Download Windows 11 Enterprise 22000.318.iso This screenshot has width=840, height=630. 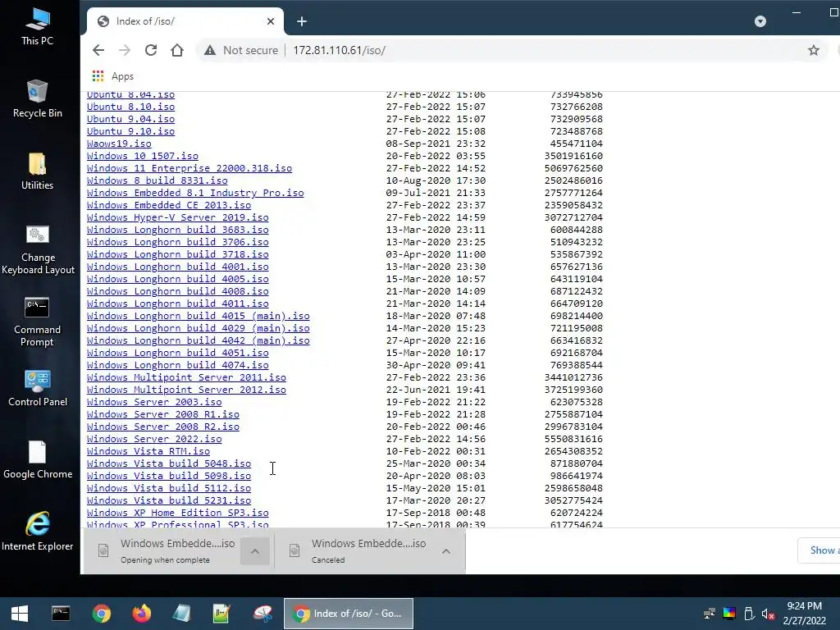coord(189,168)
